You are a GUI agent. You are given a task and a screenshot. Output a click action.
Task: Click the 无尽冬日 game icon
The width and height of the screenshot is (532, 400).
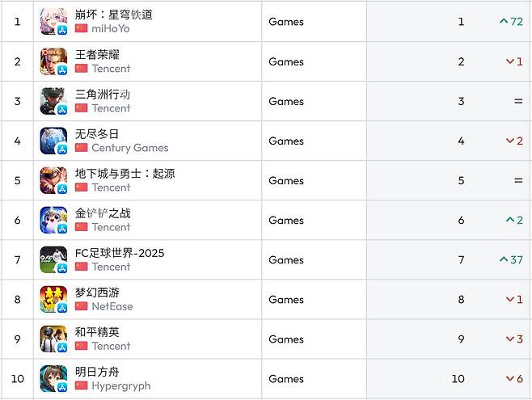[x=53, y=141]
